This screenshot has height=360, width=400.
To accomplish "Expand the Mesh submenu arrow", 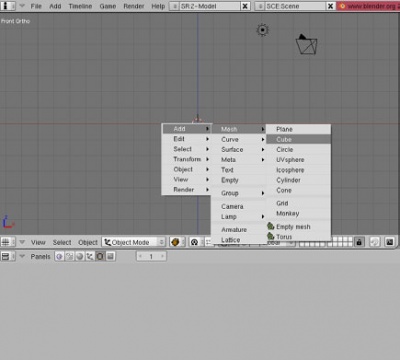I will [x=263, y=129].
